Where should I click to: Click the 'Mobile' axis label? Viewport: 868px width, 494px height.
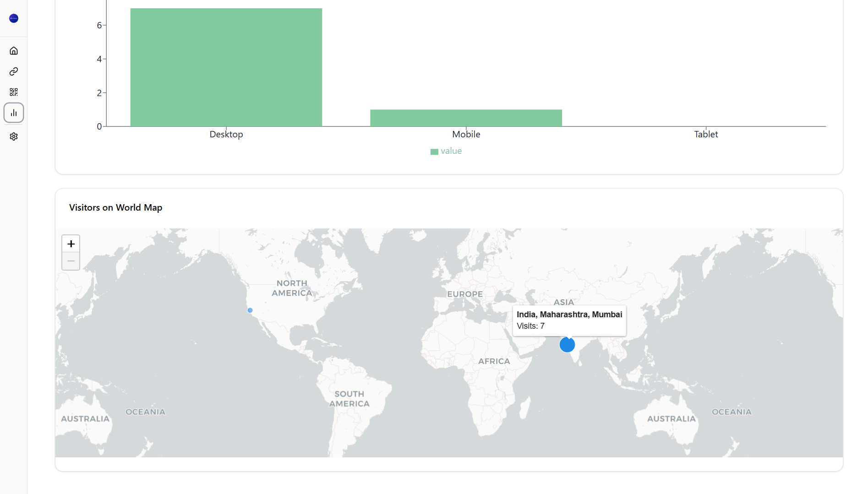[466, 134]
